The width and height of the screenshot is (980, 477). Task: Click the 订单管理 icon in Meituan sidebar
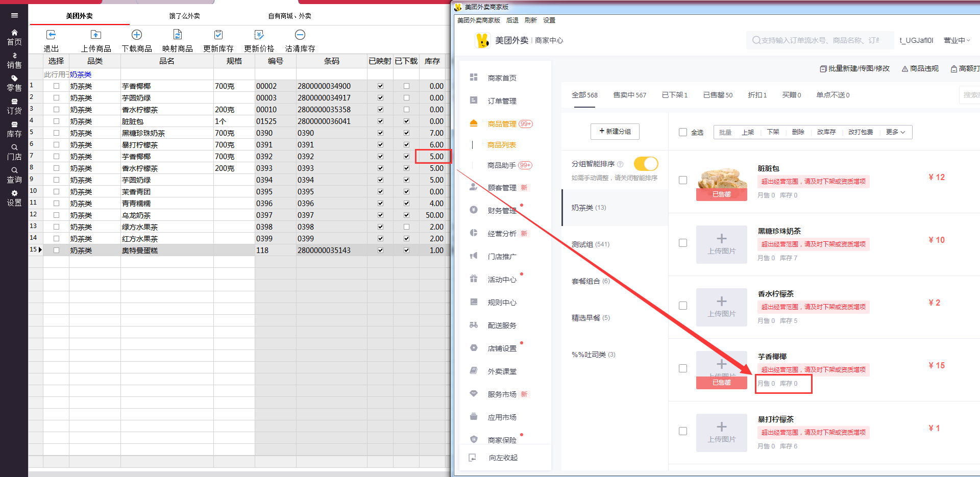click(x=474, y=100)
